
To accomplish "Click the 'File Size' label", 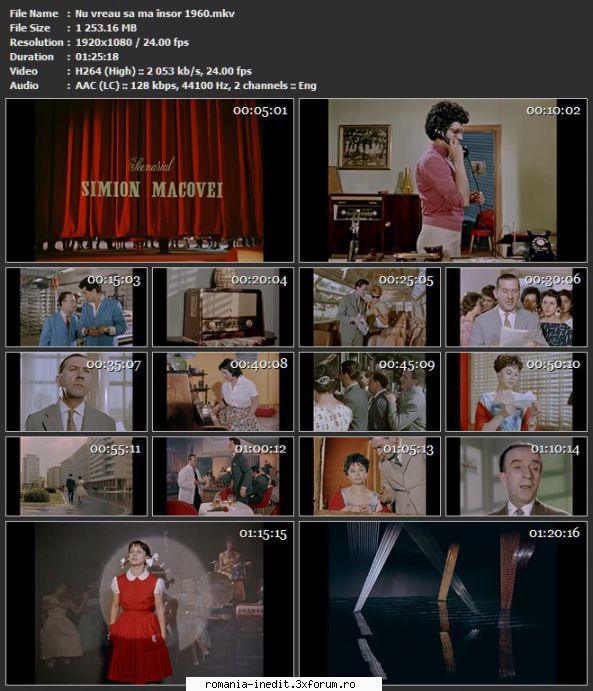I will click(30, 28).
